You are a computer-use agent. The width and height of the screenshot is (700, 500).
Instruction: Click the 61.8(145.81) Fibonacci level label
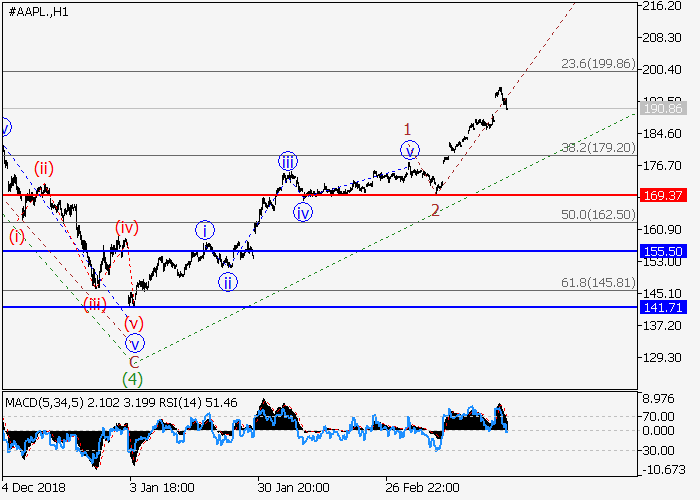[598, 283]
